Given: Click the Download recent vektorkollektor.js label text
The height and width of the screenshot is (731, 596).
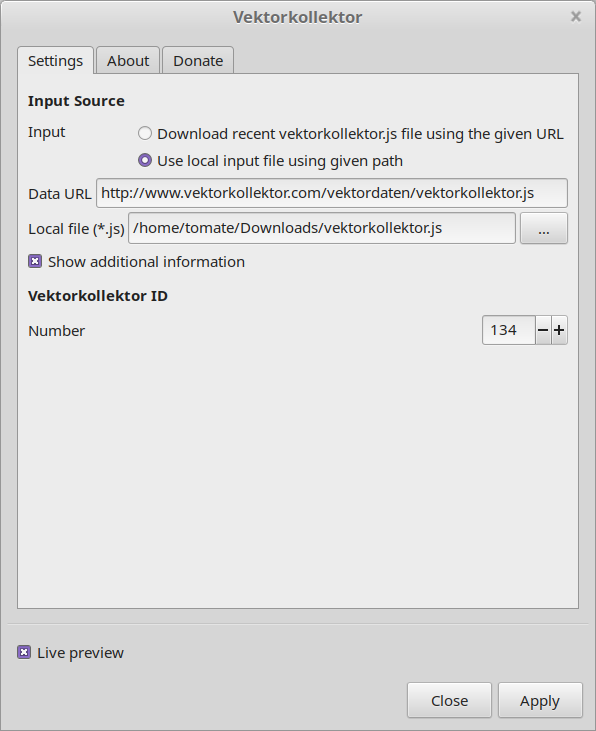Looking at the screenshot, I should click(x=360, y=134).
